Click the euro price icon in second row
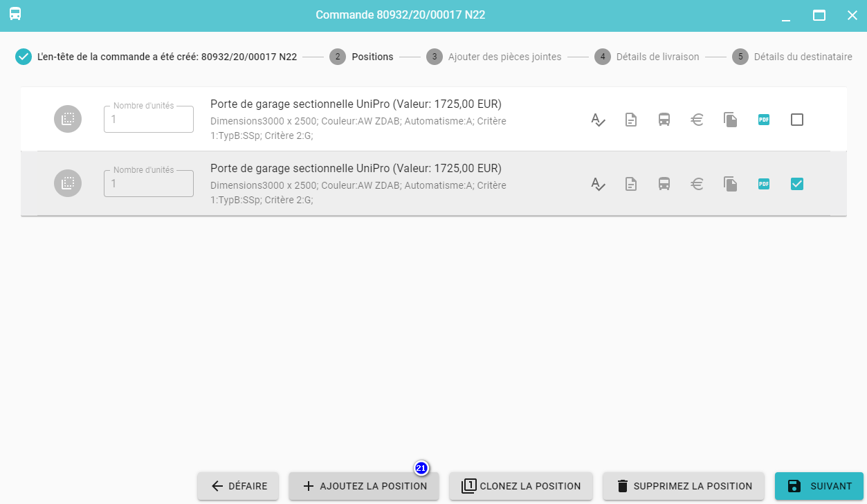This screenshot has width=867, height=504. click(697, 184)
